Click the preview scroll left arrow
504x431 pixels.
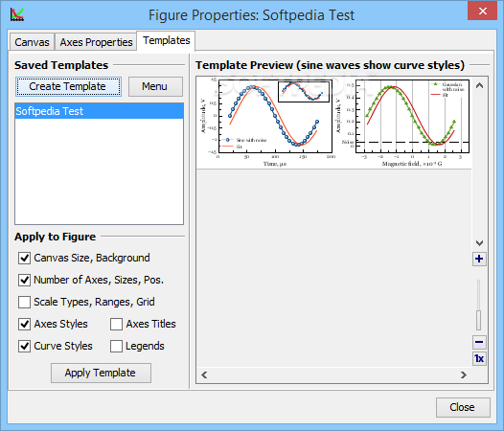[204, 375]
